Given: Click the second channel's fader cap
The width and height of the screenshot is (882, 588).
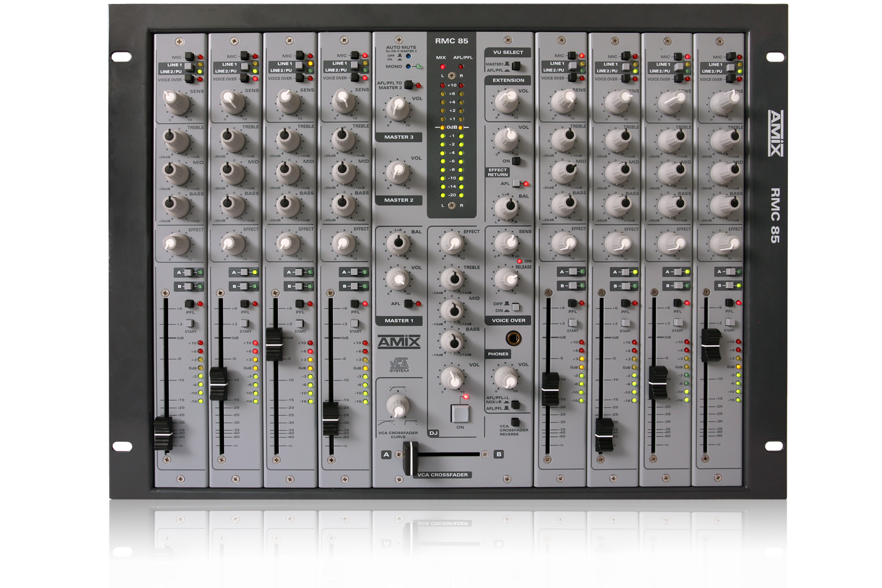Looking at the screenshot, I should pyautogui.click(x=218, y=384).
